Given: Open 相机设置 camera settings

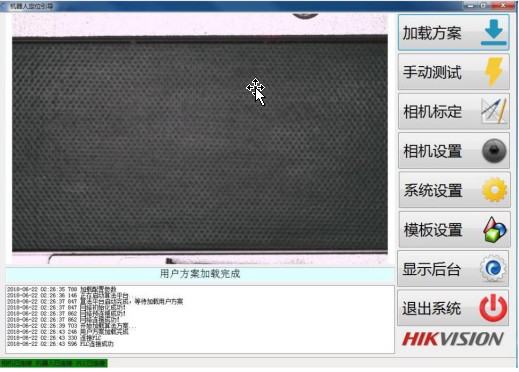Looking at the screenshot, I should tap(432, 151).
